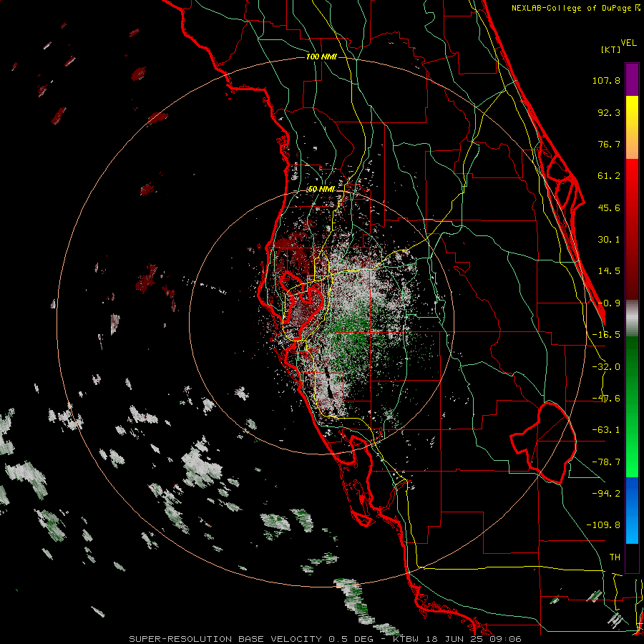The width and height of the screenshot is (644, 644).
Task: Select the -94.2 value on the velocity scale
Action: [x=606, y=493]
